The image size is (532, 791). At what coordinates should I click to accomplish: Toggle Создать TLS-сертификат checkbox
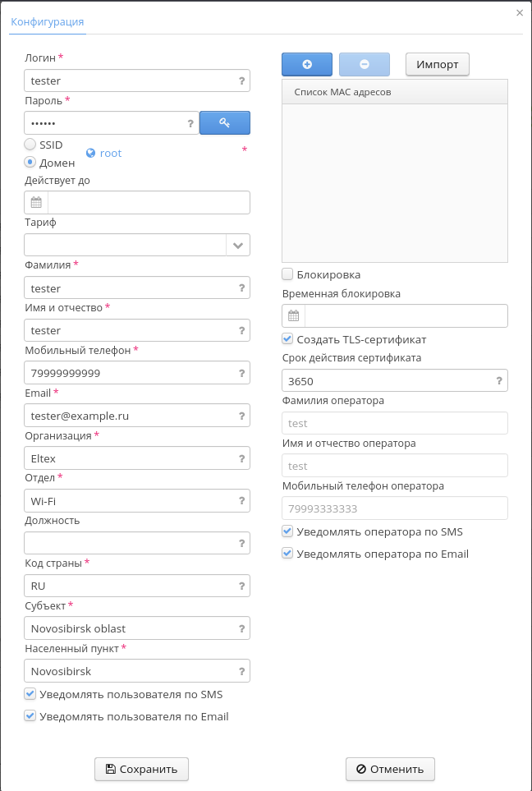[x=287, y=338]
